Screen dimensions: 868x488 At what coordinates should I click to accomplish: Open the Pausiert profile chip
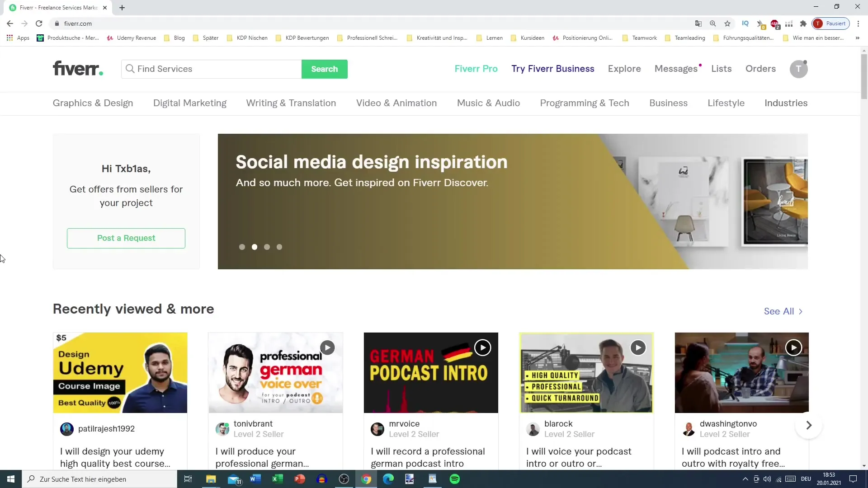click(830, 23)
